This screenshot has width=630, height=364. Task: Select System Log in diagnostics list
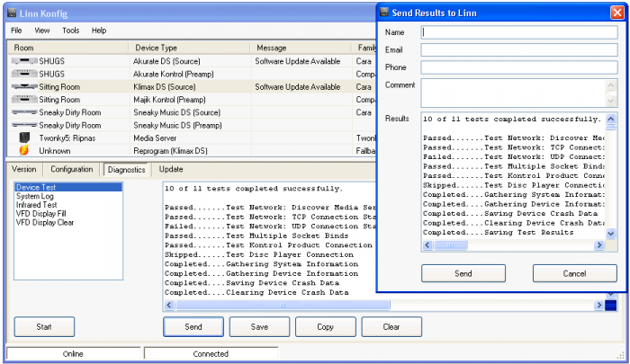(x=35, y=196)
